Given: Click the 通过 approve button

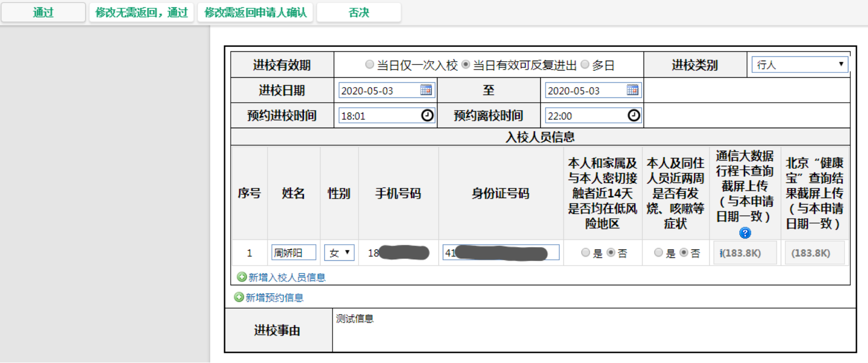Looking at the screenshot, I should (x=43, y=13).
